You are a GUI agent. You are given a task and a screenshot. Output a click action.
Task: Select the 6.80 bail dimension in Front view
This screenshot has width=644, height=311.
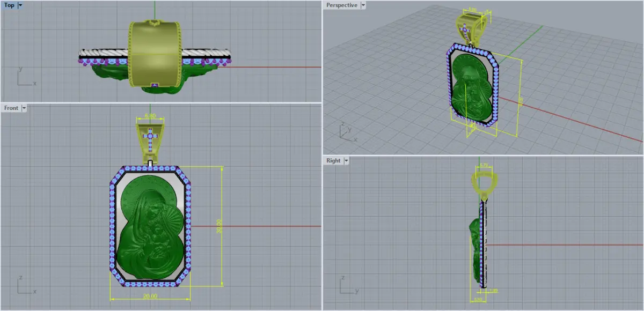(150, 115)
